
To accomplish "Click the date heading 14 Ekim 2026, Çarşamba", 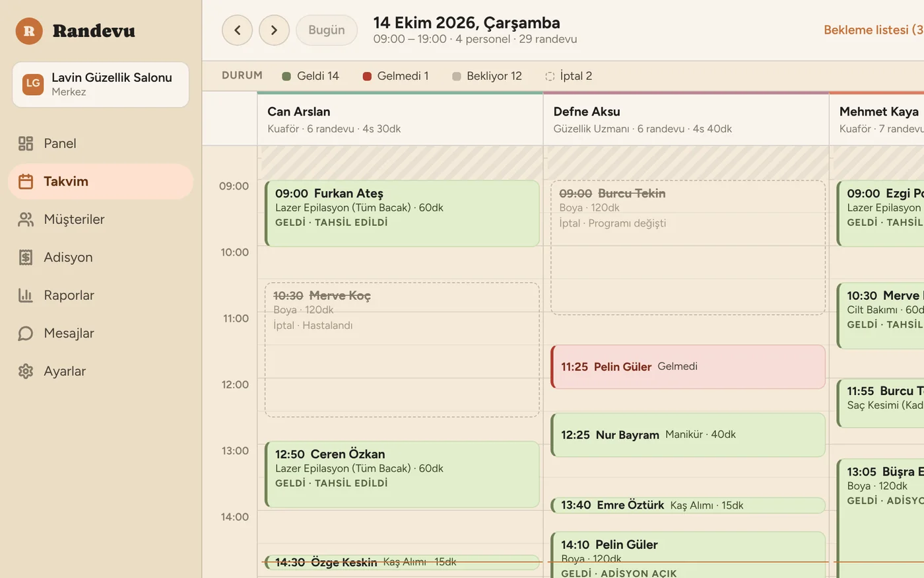I will (467, 22).
